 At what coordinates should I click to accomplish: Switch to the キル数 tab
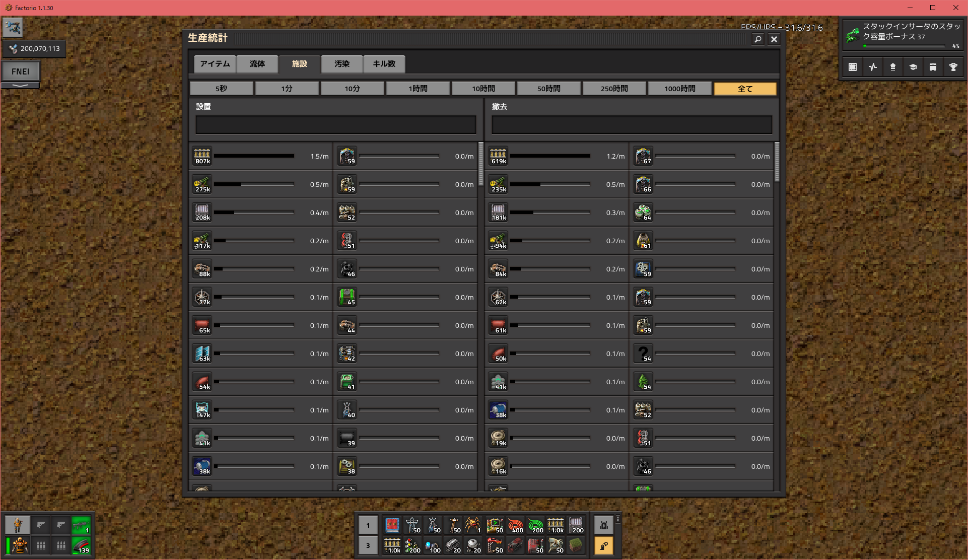coord(384,64)
